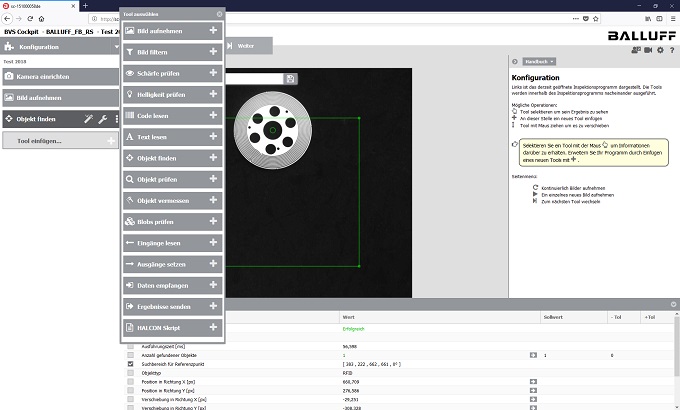Click the camera icon in header
The image size is (680, 410).
pos(647,50)
